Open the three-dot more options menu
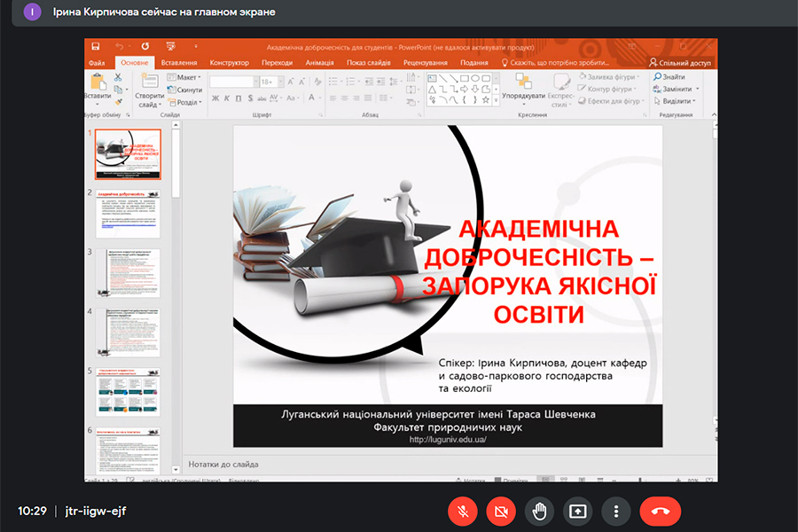The height and width of the screenshot is (532, 798). (615, 511)
